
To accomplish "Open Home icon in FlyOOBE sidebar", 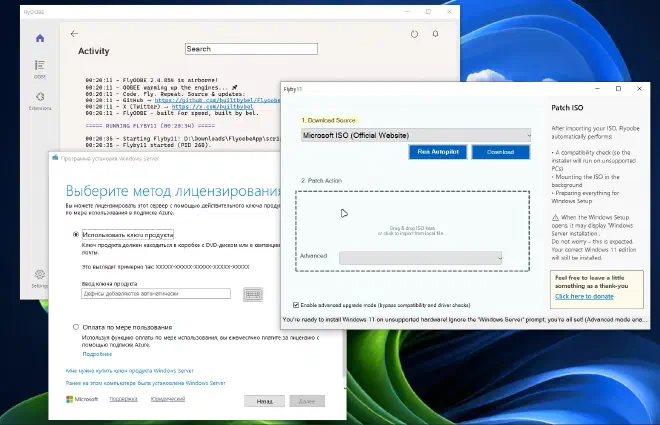I will [x=40, y=38].
